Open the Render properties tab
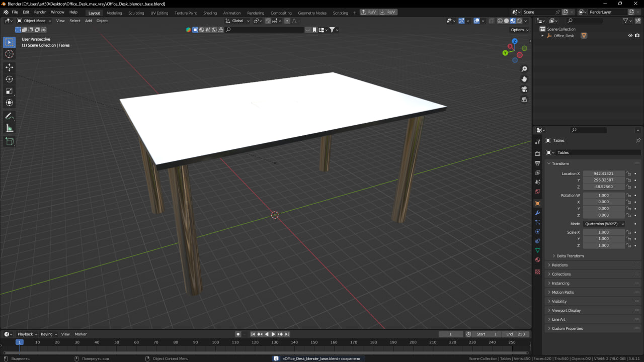The width and height of the screenshot is (644, 362). 538,154
